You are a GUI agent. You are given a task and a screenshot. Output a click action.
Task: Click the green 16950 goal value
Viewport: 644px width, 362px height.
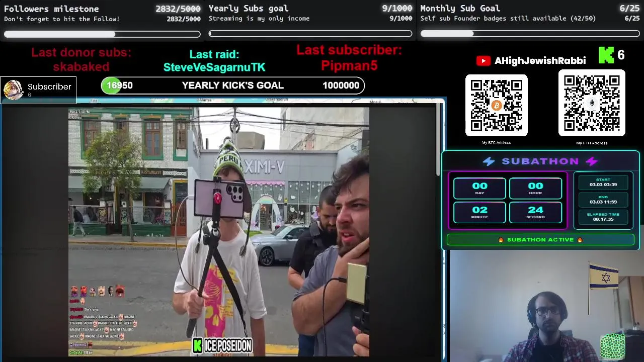tap(119, 85)
